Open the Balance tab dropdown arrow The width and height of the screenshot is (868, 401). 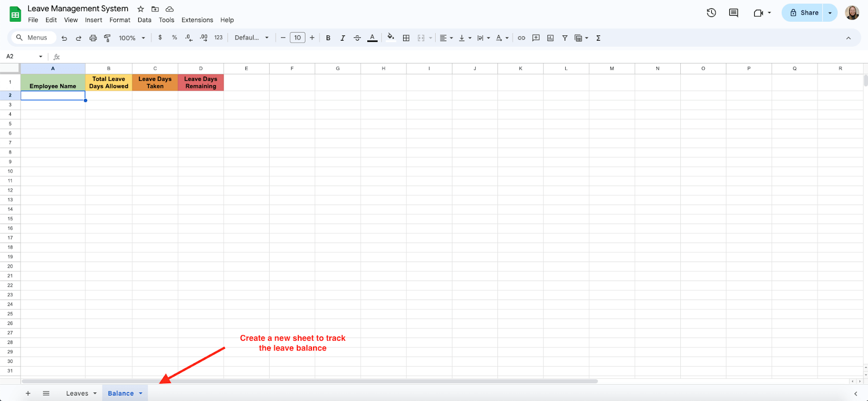pos(141,393)
